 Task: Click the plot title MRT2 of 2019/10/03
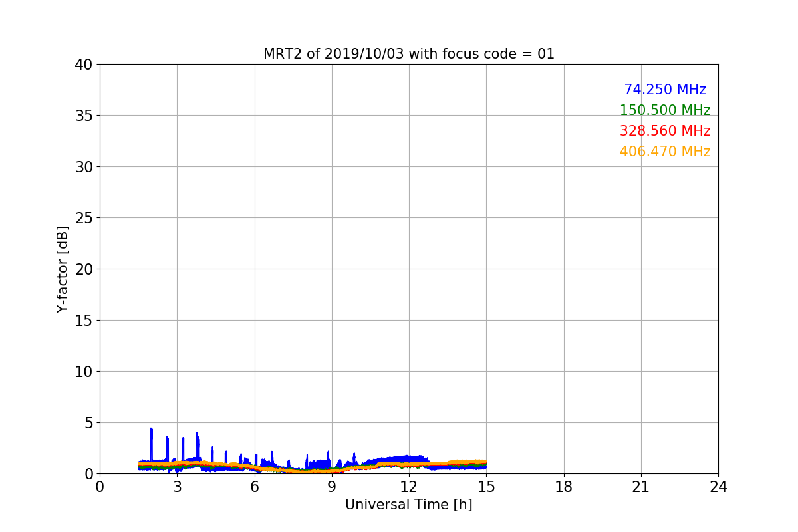click(x=409, y=54)
